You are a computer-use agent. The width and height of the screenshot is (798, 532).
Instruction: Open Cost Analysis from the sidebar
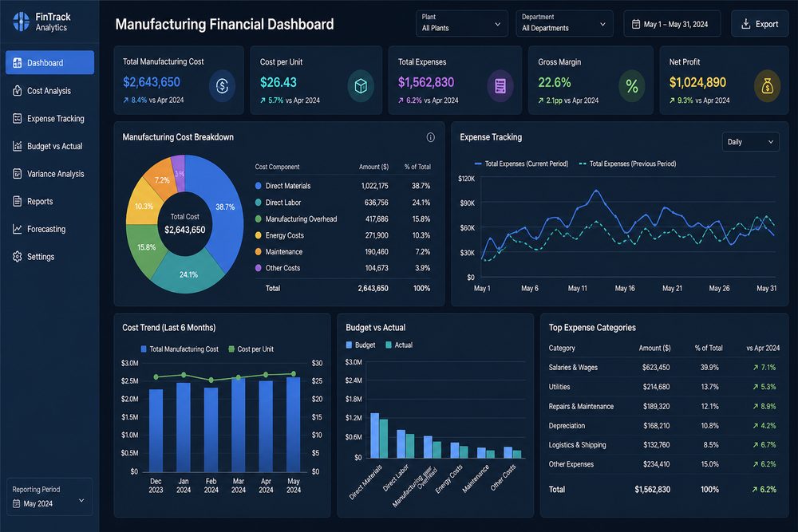49,91
